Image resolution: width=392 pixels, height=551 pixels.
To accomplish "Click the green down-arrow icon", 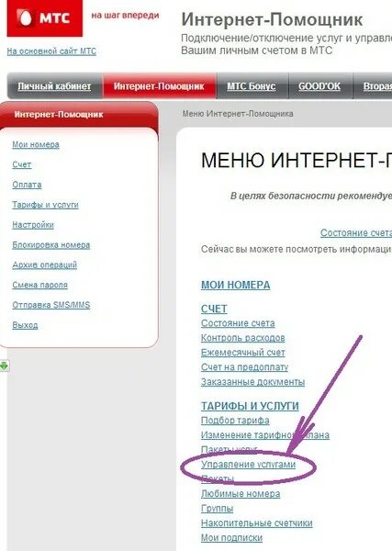I will pos(4,366).
